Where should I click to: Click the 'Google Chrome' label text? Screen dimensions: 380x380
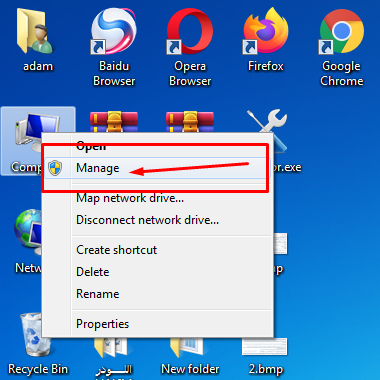[x=342, y=73]
